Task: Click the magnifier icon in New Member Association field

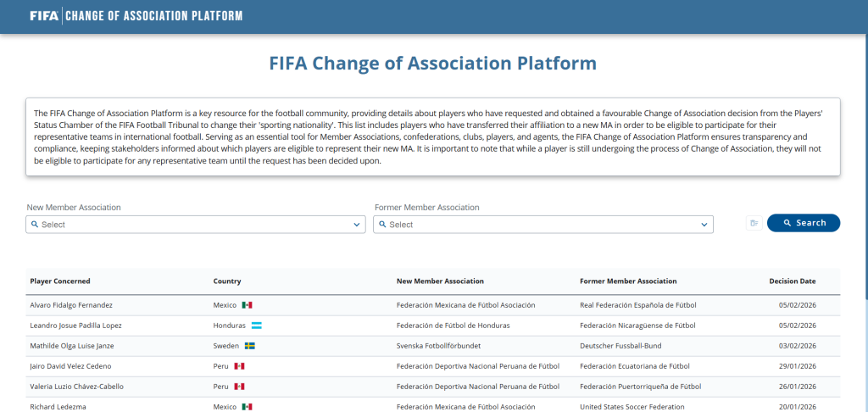Action: pyautogui.click(x=35, y=225)
